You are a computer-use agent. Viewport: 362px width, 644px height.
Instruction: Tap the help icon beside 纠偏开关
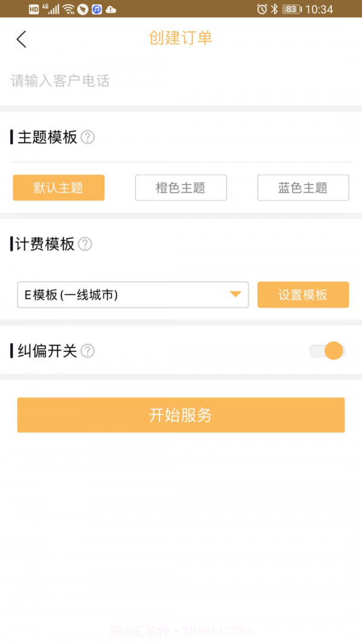(x=88, y=351)
